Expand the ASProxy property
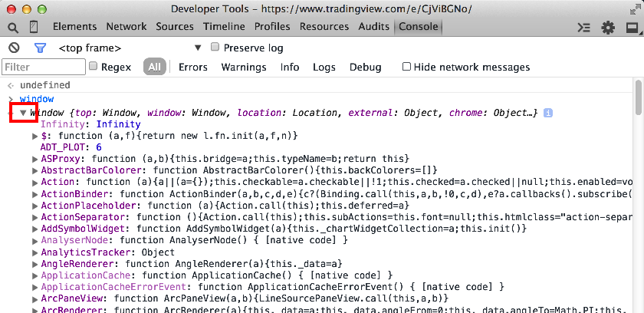This screenshot has height=313, width=644. tap(35, 159)
